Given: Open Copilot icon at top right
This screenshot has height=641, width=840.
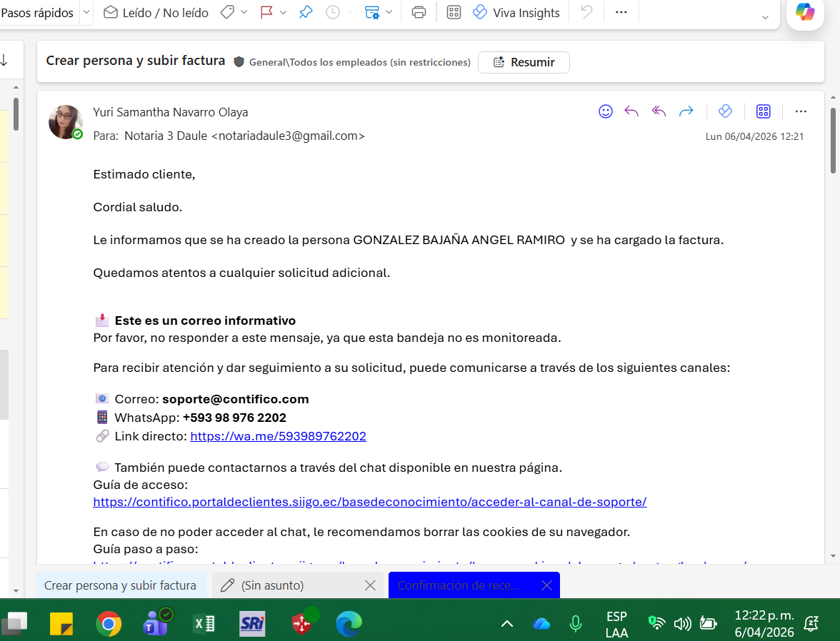Looking at the screenshot, I should (804, 11).
